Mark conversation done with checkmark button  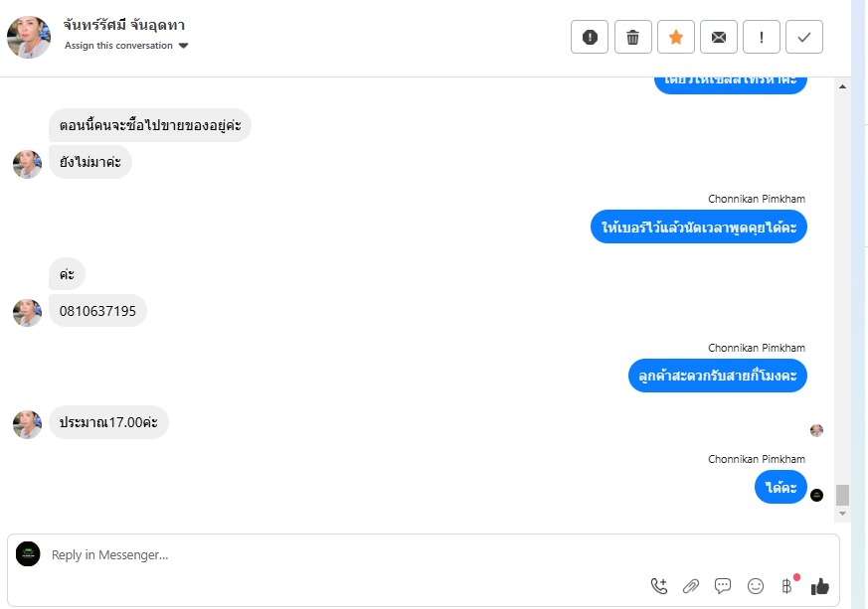(804, 37)
